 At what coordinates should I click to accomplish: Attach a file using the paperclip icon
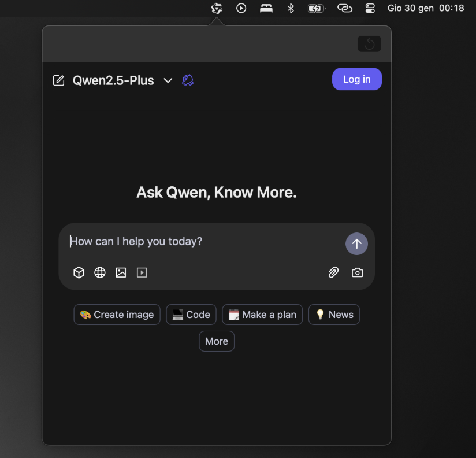coord(333,272)
